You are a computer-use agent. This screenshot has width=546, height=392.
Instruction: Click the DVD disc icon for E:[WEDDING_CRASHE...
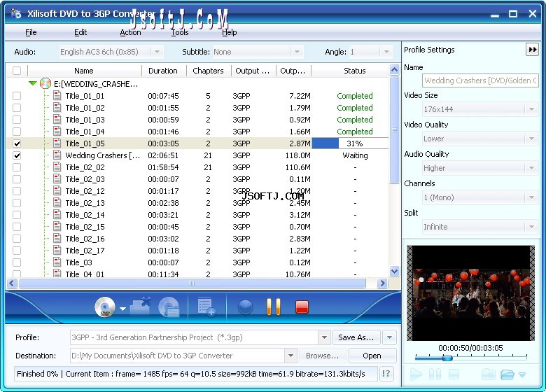pyautogui.click(x=45, y=83)
